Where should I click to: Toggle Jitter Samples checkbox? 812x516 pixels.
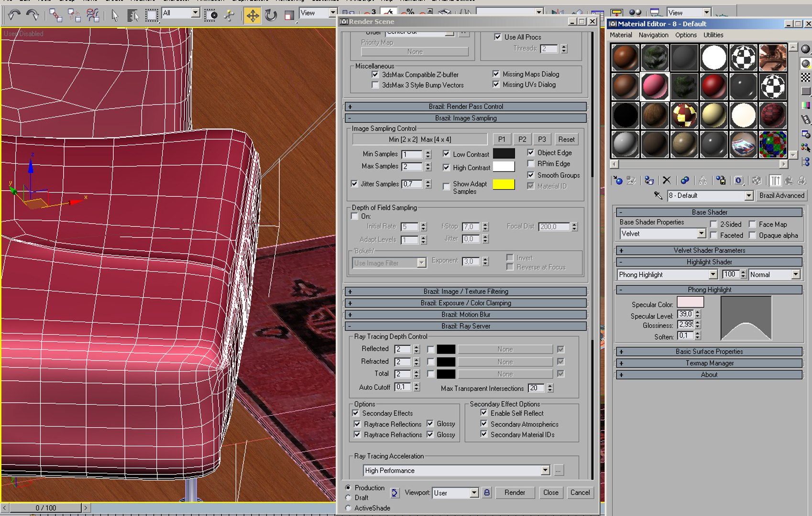click(354, 183)
